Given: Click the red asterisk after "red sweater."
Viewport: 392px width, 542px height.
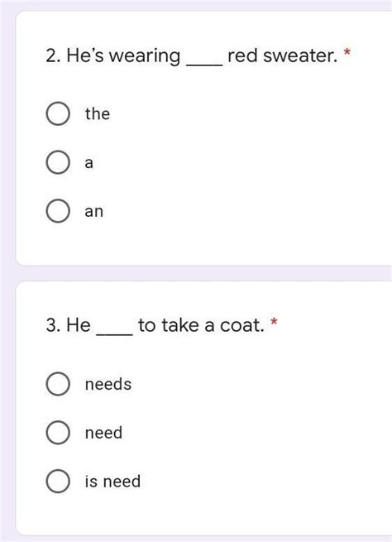Looking at the screenshot, I should [x=347, y=52].
